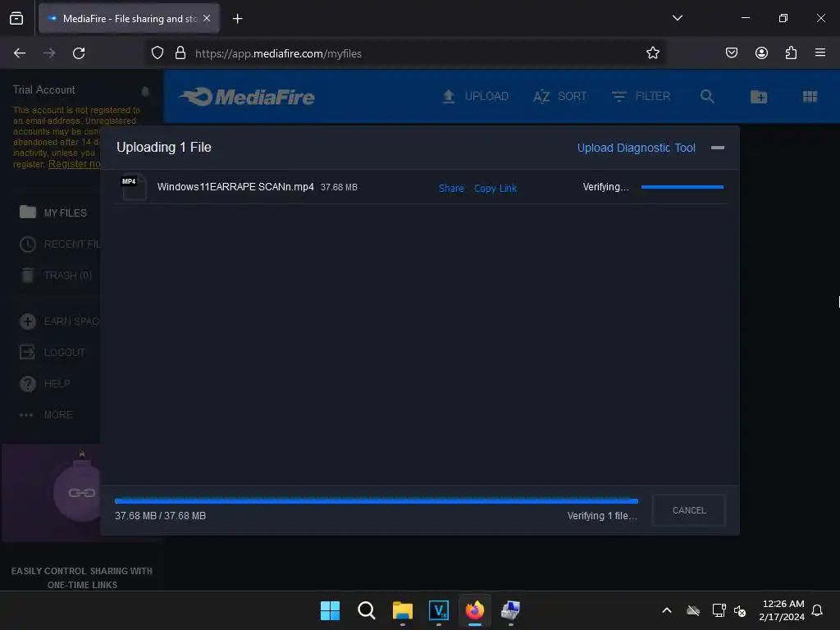Click the Verifying 1 file status text
The image size is (840, 630).
click(x=602, y=516)
